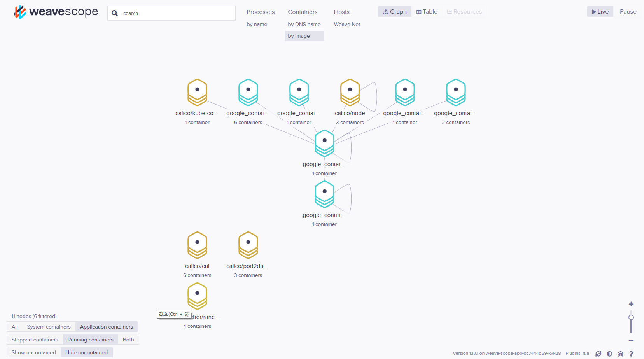Open the Containers view

pos(303,12)
